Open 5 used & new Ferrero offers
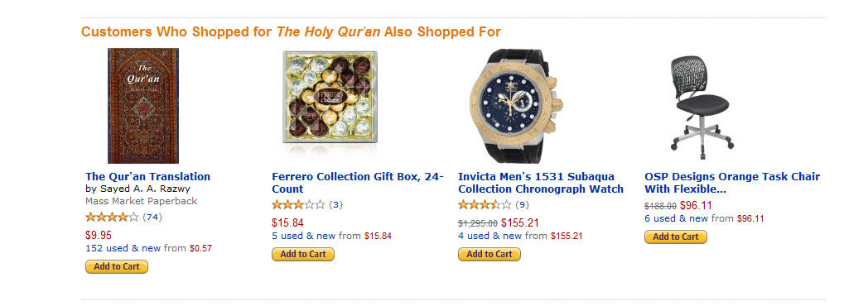868x306 pixels. [304, 236]
